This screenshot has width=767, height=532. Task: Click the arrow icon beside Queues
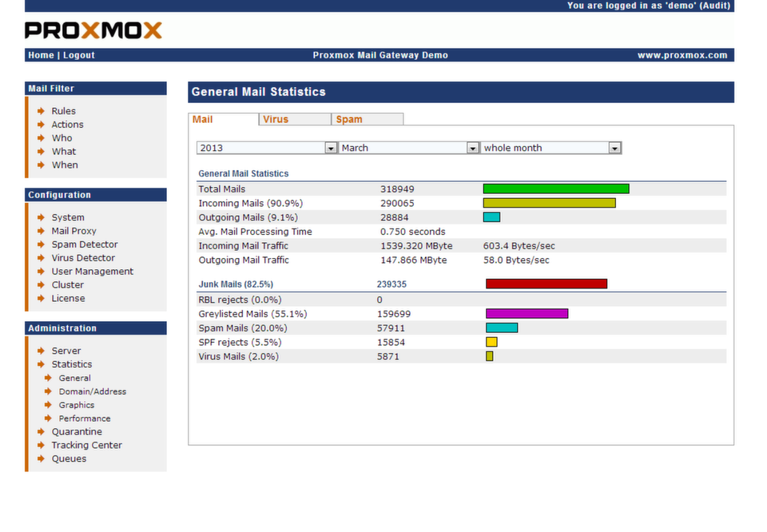coord(41,459)
